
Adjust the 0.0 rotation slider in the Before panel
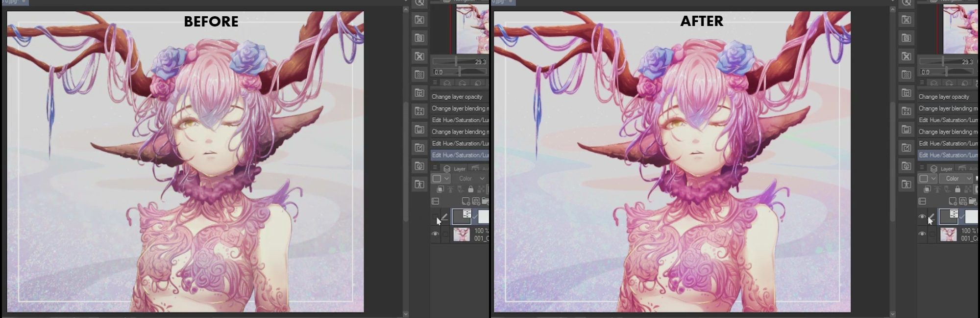click(x=460, y=72)
